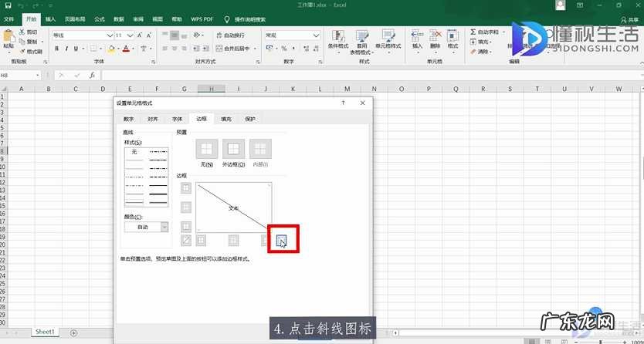Viewport: 644px width, 344px height.
Task: Open the WPS PDF ribbon tab
Action: (x=202, y=19)
